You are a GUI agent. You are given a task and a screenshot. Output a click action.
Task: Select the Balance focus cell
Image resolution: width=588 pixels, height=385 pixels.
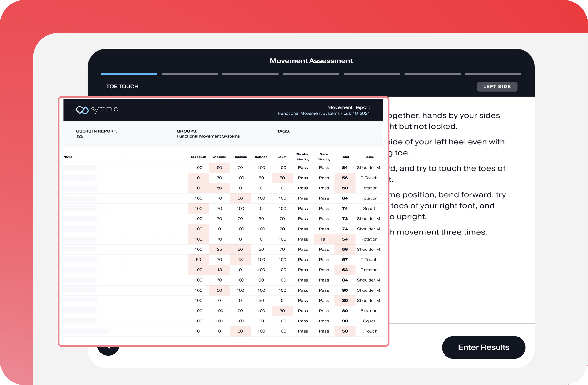pyautogui.click(x=369, y=311)
